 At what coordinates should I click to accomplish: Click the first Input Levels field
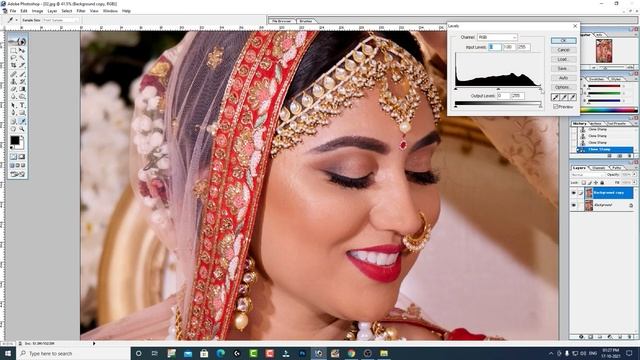click(x=494, y=47)
